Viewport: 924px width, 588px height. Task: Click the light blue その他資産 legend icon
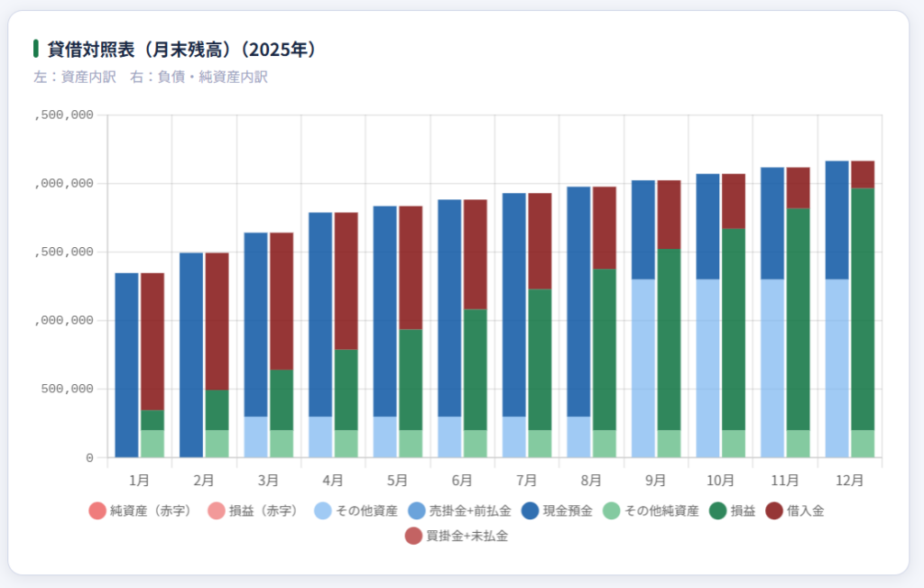[322, 510]
